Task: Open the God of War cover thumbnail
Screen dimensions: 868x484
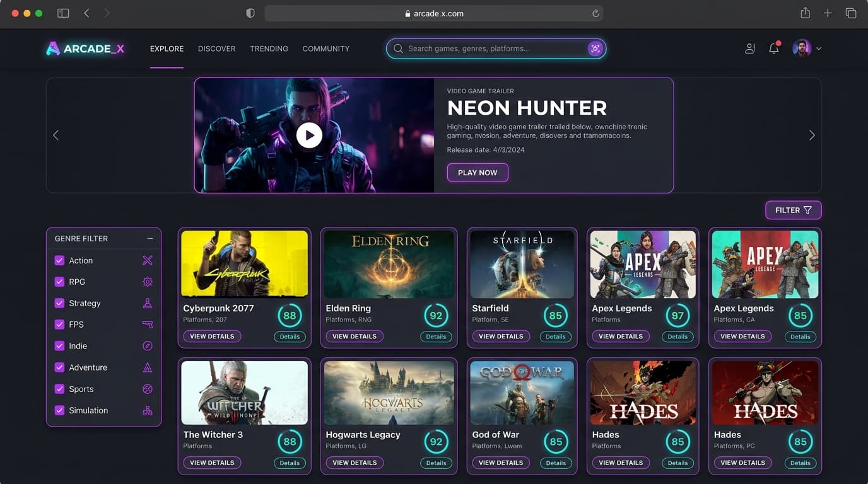Action: 522,393
